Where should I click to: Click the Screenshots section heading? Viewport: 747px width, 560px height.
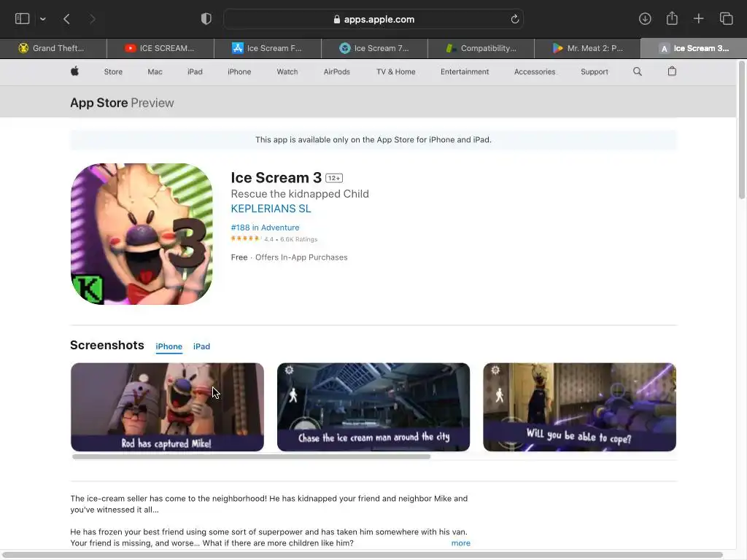tap(107, 345)
